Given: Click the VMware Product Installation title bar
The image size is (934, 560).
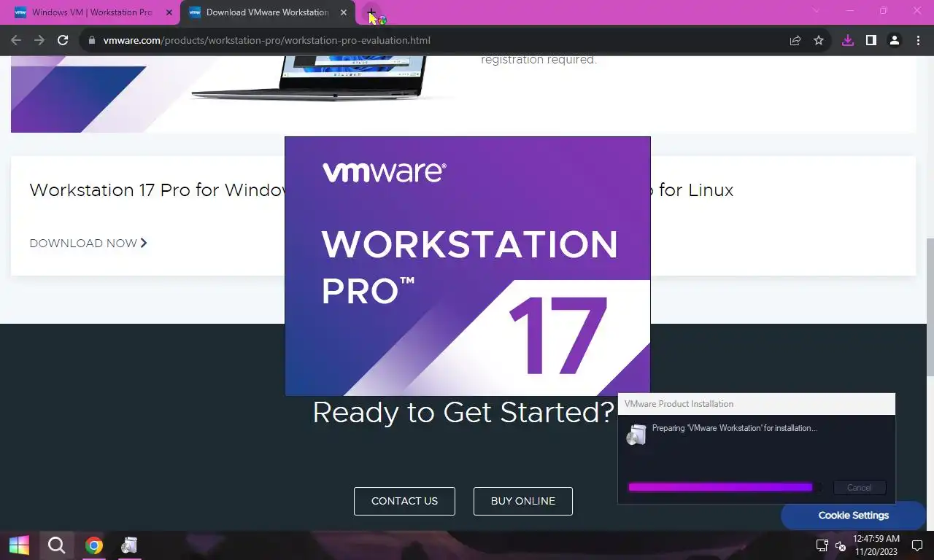Looking at the screenshot, I should pyautogui.click(x=756, y=404).
